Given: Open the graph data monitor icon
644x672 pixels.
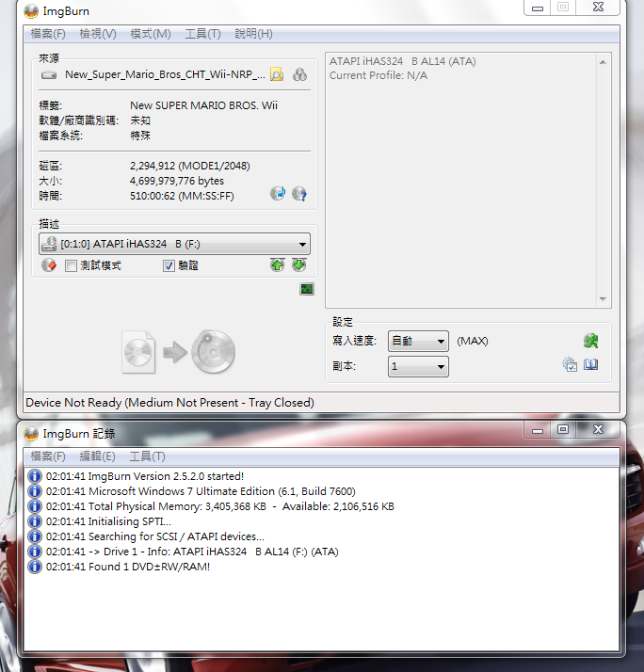Looking at the screenshot, I should tap(307, 289).
